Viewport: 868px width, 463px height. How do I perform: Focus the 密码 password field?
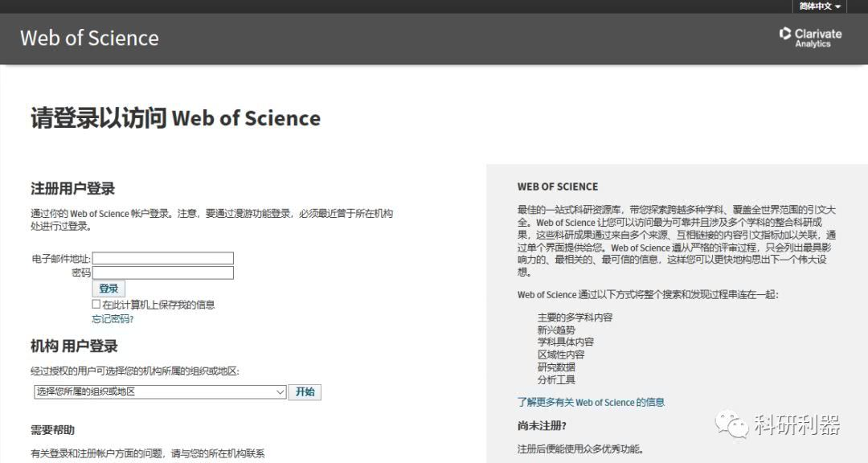click(x=162, y=272)
